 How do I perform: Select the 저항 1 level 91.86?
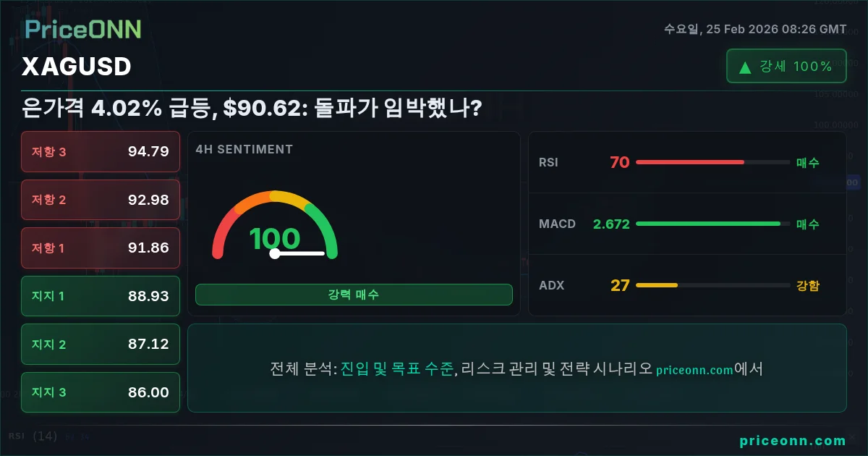(x=101, y=248)
